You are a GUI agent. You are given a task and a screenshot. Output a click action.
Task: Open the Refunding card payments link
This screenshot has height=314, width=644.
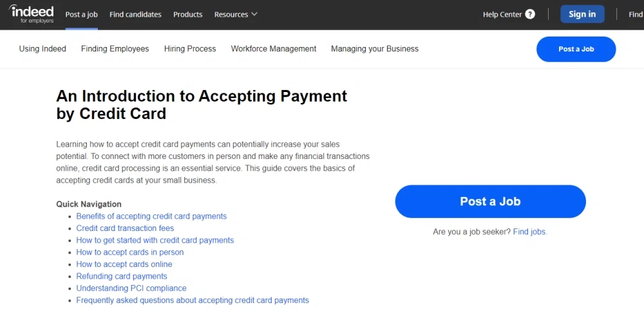click(122, 276)
